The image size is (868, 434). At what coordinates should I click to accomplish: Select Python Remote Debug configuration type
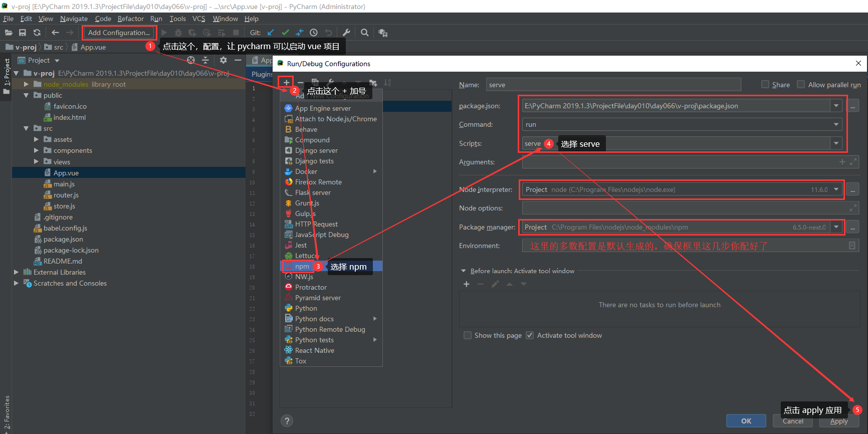[331, 329]
